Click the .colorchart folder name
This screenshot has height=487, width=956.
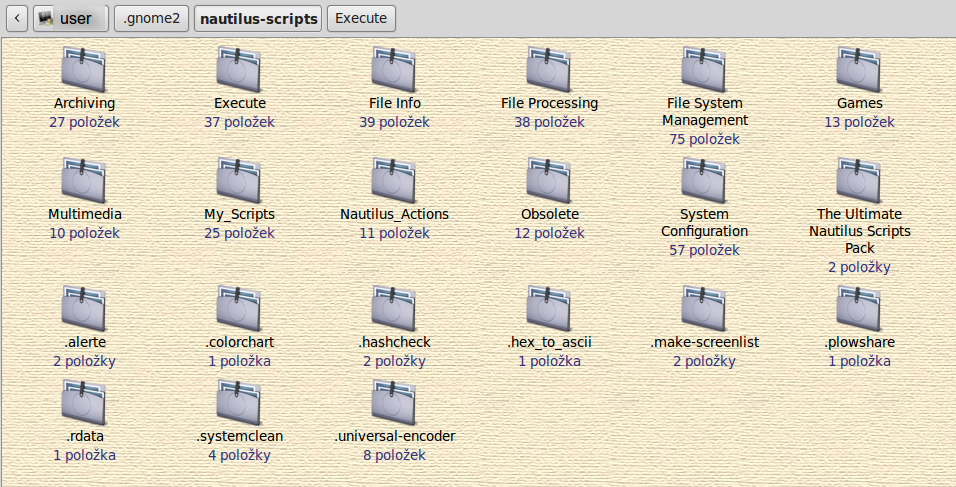click(239, 342)
